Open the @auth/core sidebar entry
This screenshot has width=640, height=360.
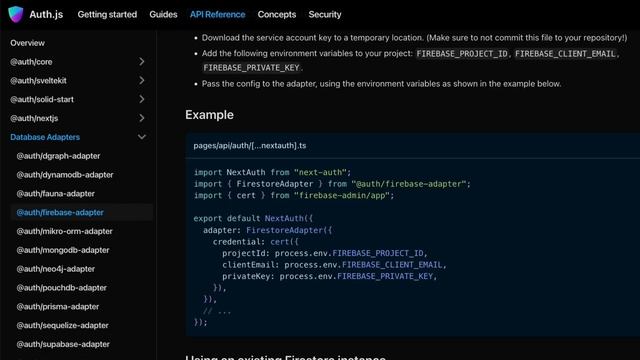tap(31, 62)
